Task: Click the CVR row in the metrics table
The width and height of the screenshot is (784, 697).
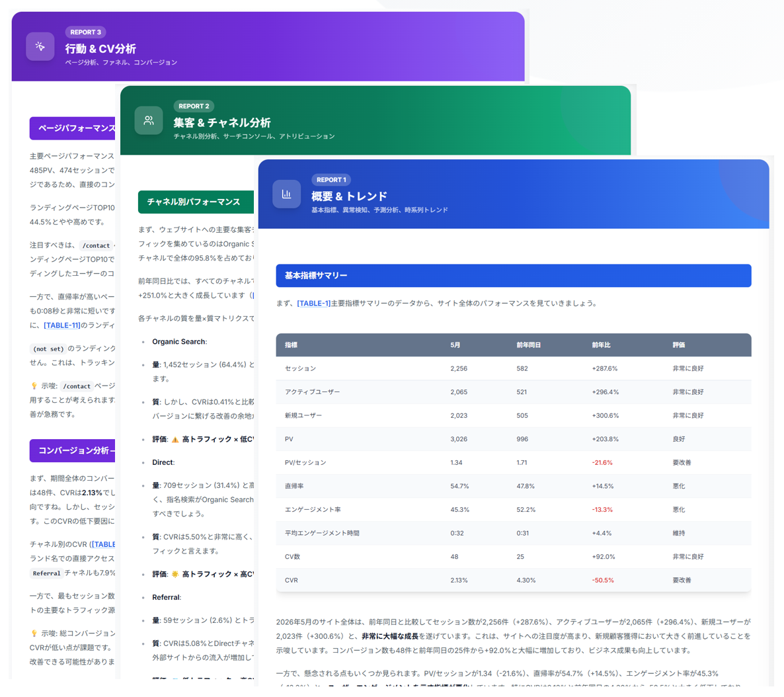Action: [514, 581]
